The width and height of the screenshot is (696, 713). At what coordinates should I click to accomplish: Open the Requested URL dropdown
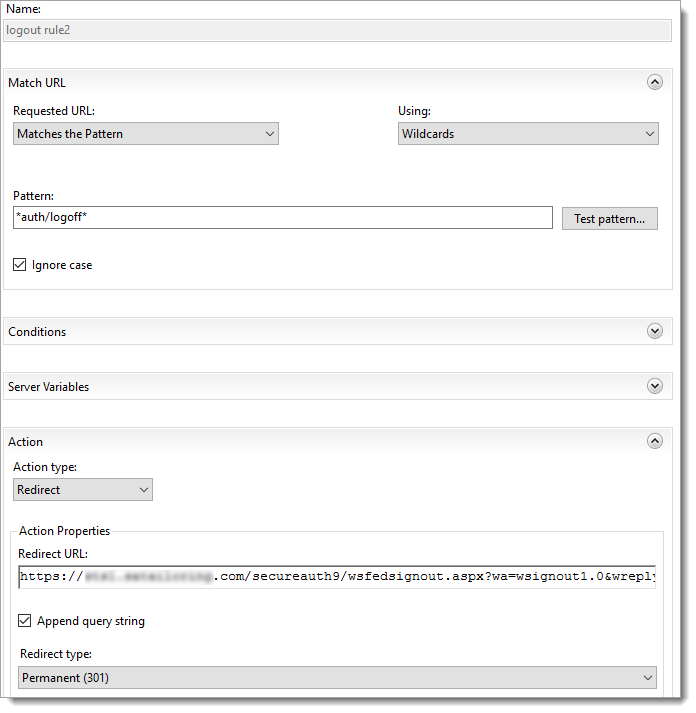coord(146,134)
